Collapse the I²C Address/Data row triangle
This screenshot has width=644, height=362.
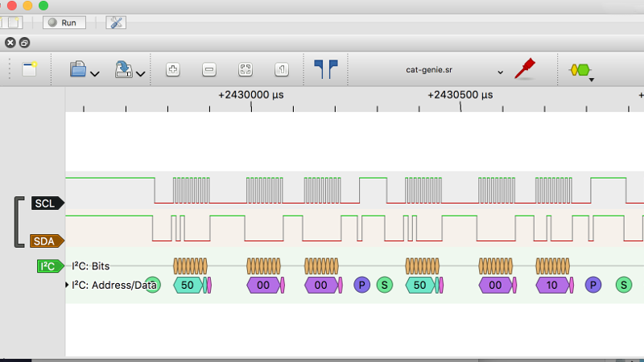68,285
